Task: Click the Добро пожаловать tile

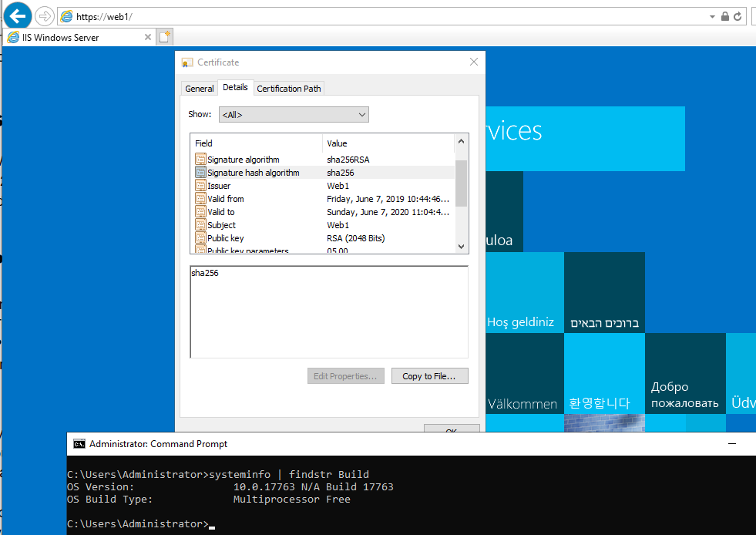Action: click(x=685, y=373)
